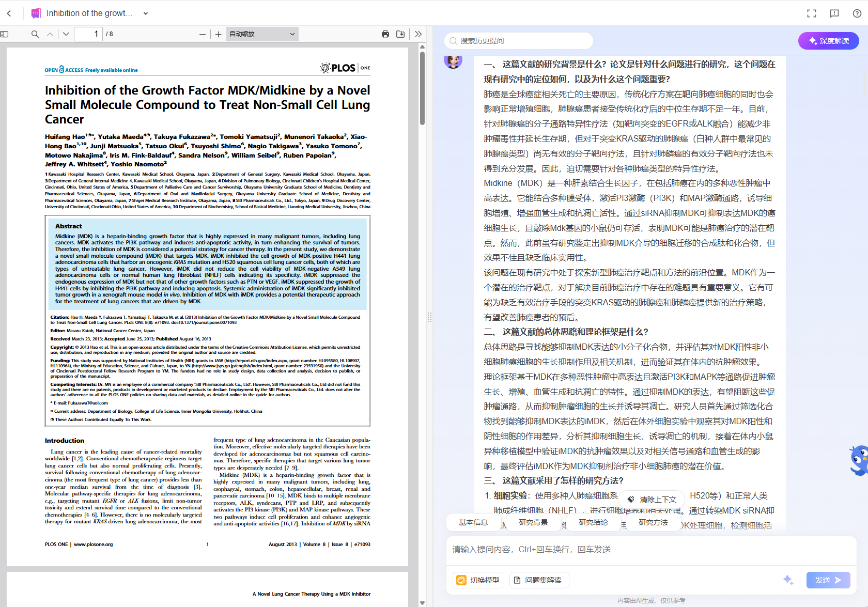Click the panel divider drag handle
The height and width of the screenshot is (607, 868).
429,317
